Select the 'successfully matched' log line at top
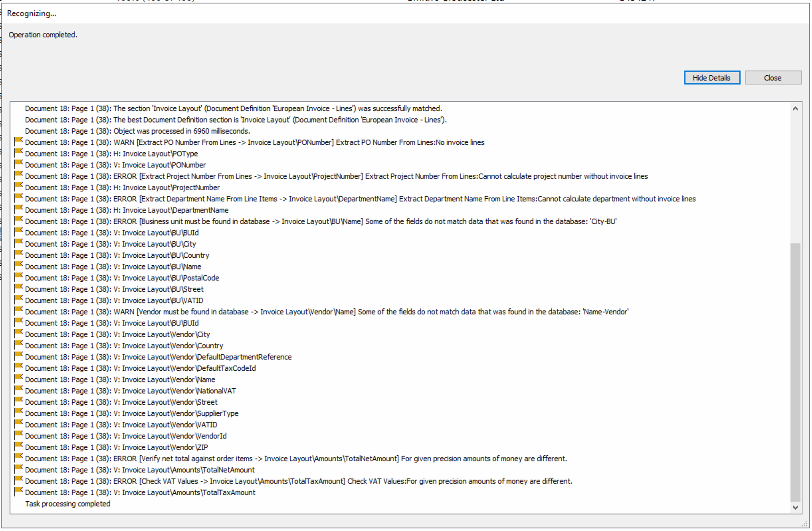Screen dimensions: 812x531 click(233, 108)
